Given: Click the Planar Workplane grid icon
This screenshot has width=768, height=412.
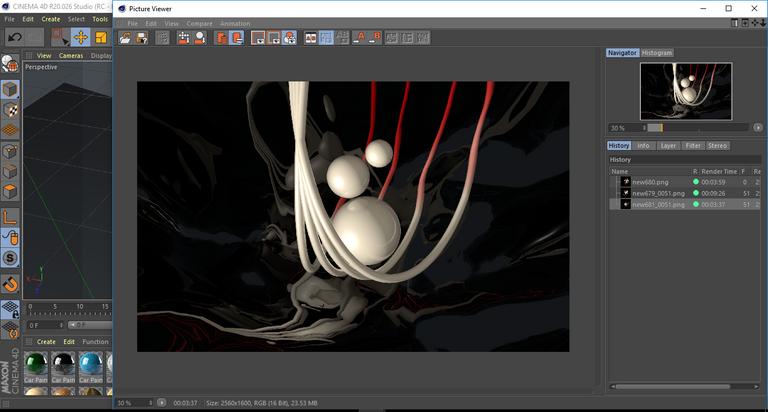Looking at the screenshot, I should click(10, 329).
